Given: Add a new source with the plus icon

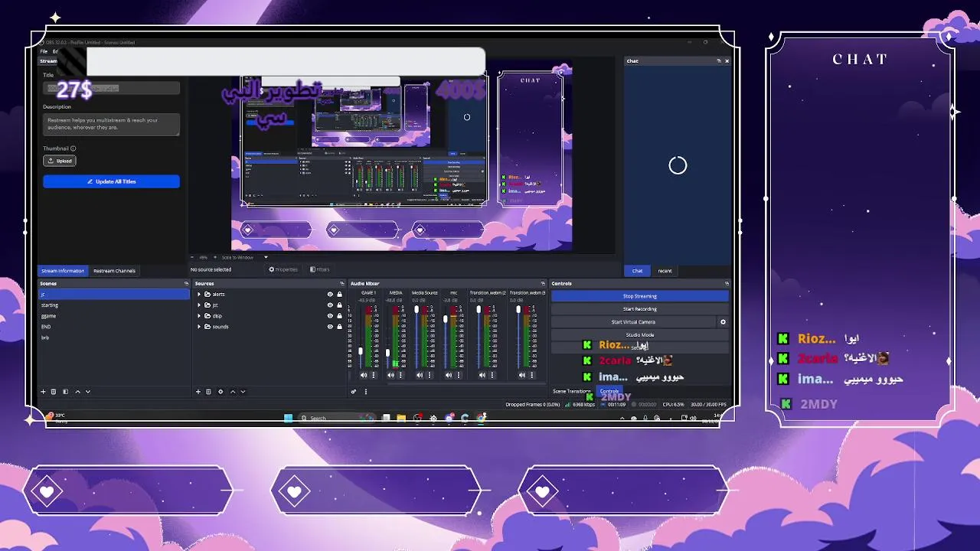Looking at the screenshot, I should tap(198, 392).
